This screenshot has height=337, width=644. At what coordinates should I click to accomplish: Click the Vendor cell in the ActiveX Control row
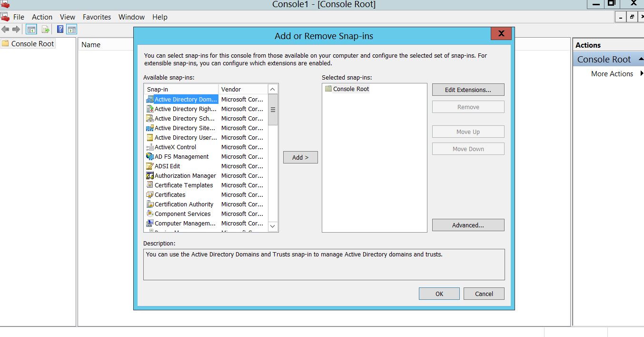click(242, 147)
